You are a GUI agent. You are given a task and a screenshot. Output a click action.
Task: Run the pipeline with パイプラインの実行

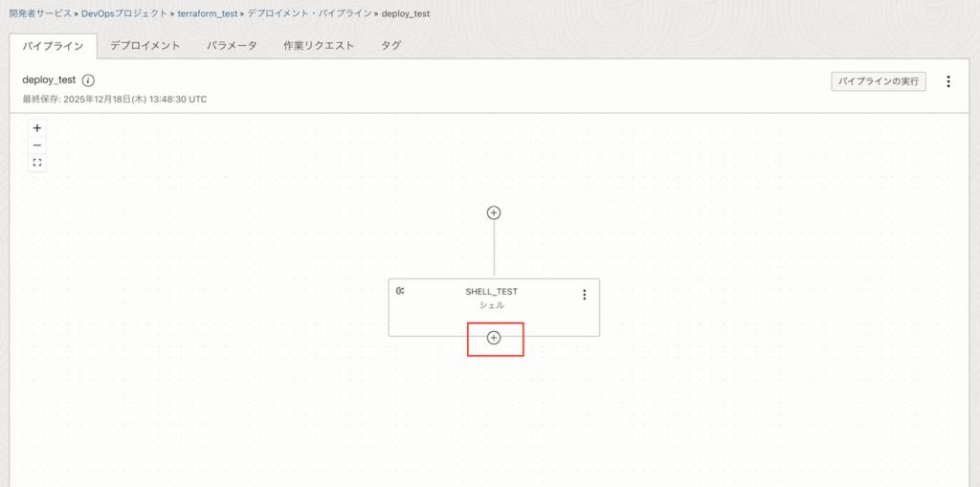coord(878,81)
